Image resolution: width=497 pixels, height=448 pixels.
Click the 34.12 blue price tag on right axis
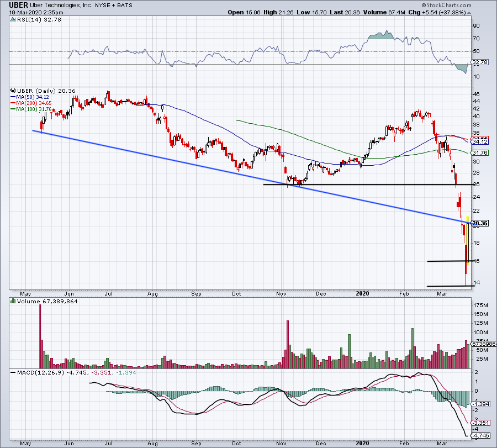pyautogui.click(x=480, y=142)
